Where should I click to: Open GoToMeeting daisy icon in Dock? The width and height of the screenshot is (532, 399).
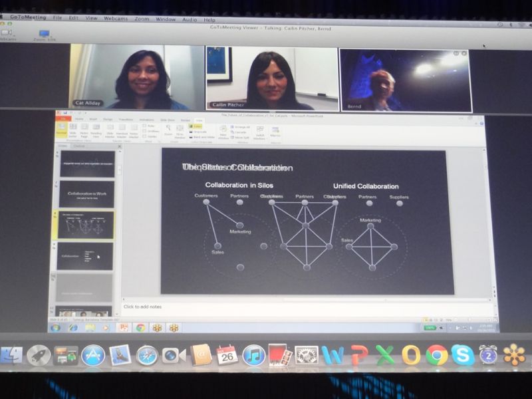click(x=514, y=355)
